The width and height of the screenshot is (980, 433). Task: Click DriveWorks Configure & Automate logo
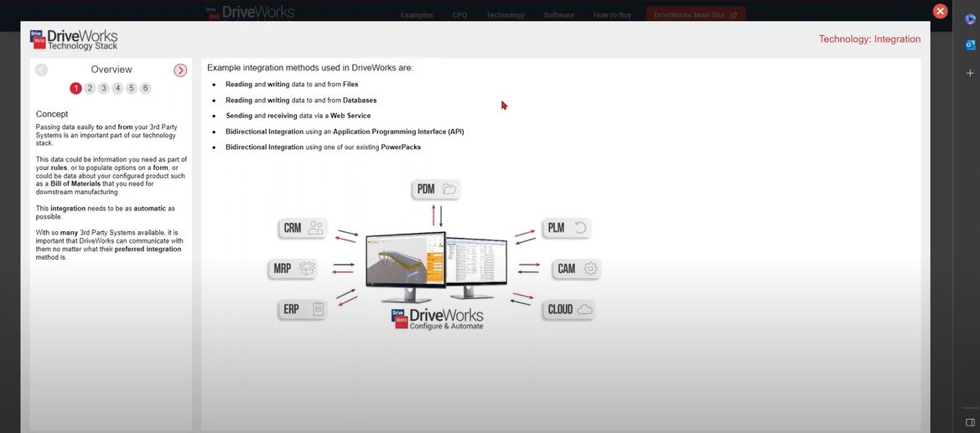pos(436,319)
